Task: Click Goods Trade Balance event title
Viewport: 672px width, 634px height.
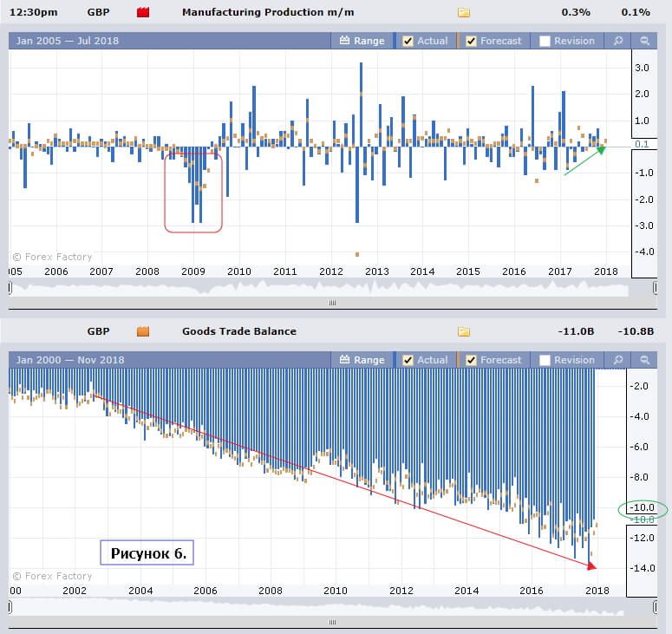Action: pyautogui.click(x=239, y=331)
